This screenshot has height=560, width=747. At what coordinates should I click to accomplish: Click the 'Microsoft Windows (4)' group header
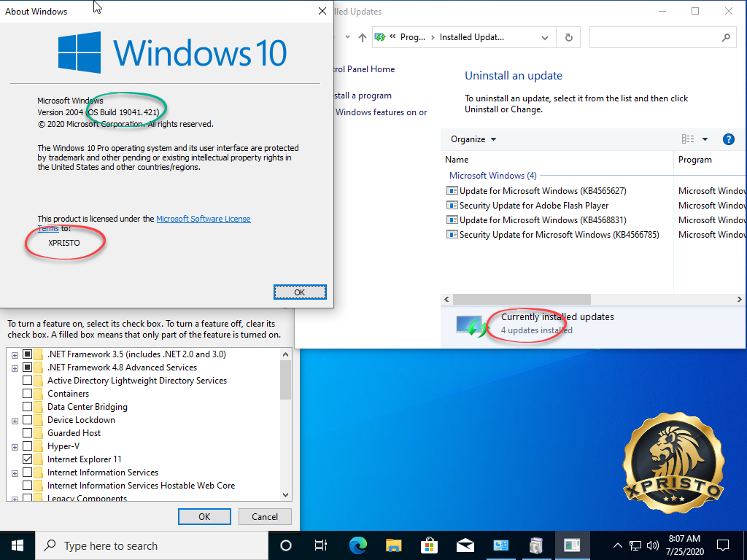(493, 176)
